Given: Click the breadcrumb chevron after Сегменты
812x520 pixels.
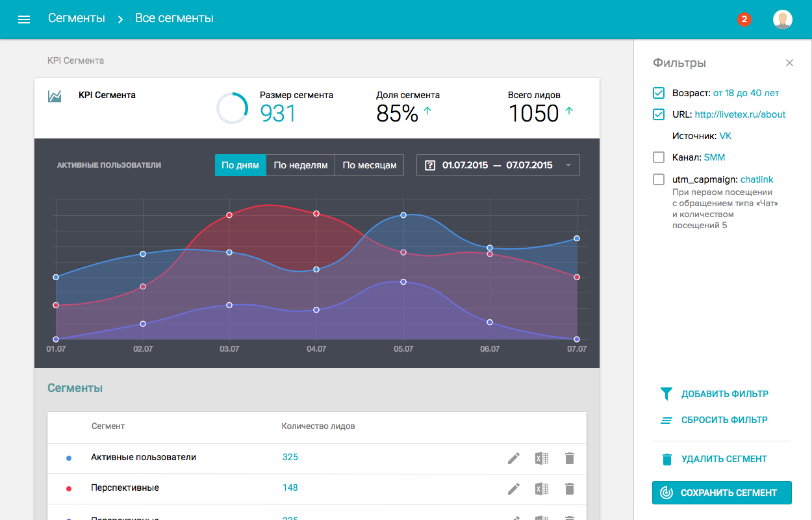Looking at the screenshot, I should coord(120,19).
